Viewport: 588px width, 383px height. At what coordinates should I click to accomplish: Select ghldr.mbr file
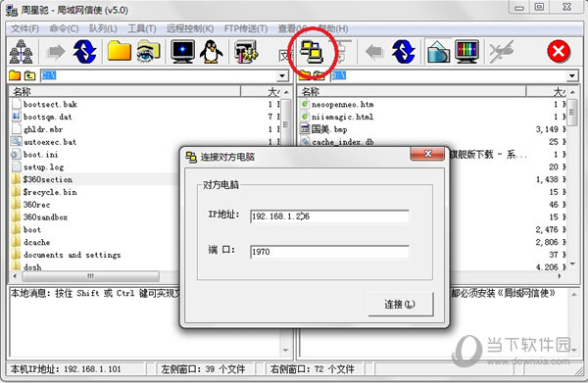pos(43,129)
